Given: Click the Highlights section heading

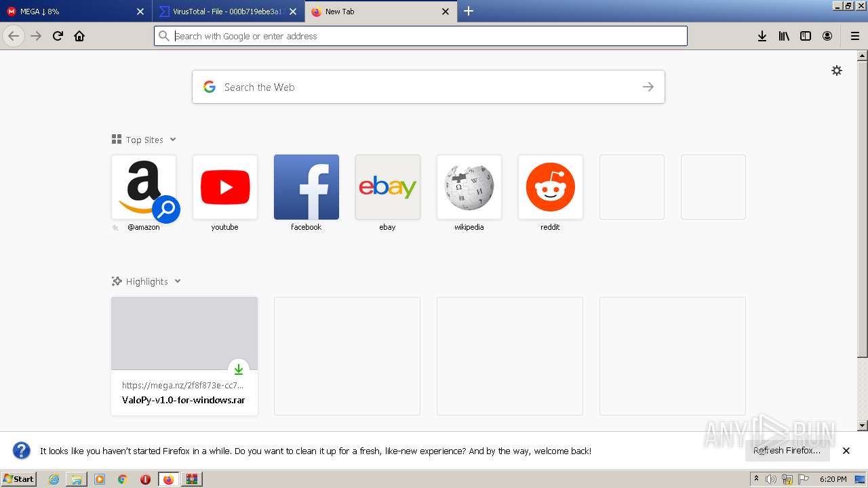Looking at the screenshot, I should pyautogui.click(x=146, y=281).
